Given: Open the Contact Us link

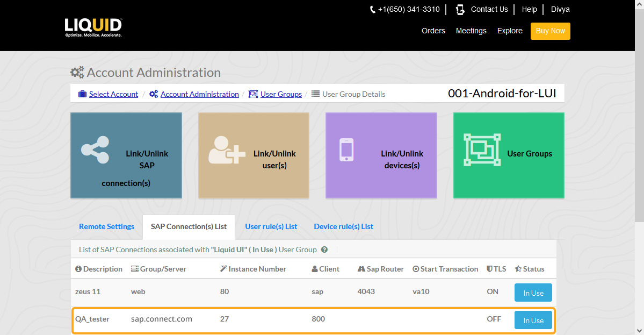Looking at the screenshot, I should 489,10.
